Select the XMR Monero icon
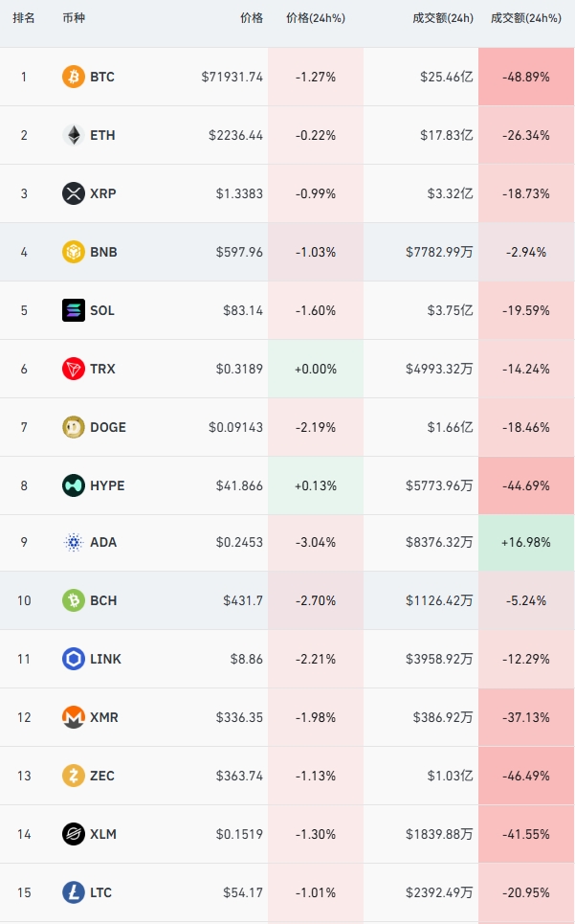Viewport: 575px width, 924px height. (74, 717)
